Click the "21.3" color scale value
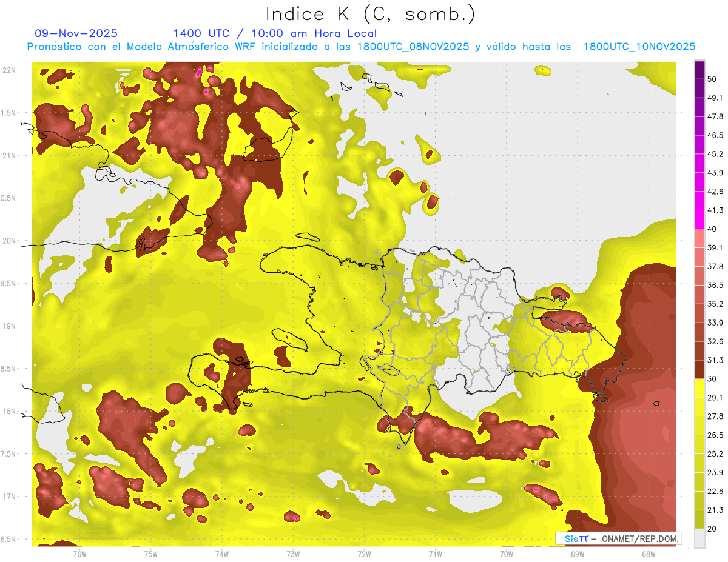728x562 pixels. pos(715,510)
